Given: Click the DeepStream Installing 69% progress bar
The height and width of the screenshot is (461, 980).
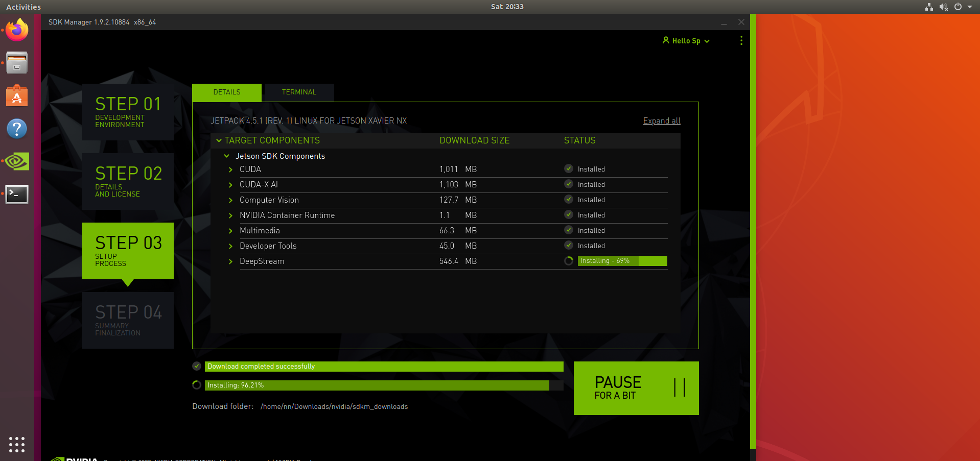Looking at the screenshot, I should click(622, 261).
